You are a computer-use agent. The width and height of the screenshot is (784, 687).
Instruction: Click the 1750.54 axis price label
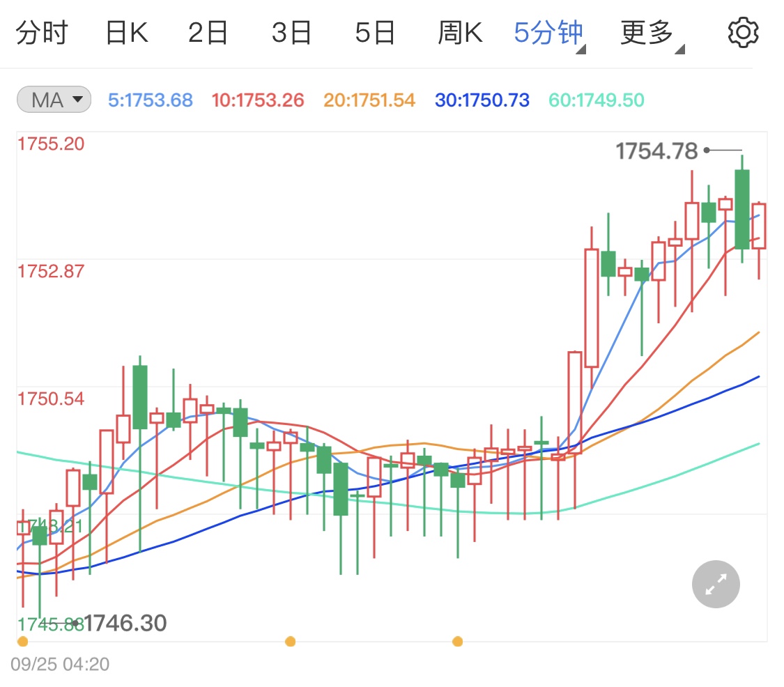pos(51,399)
